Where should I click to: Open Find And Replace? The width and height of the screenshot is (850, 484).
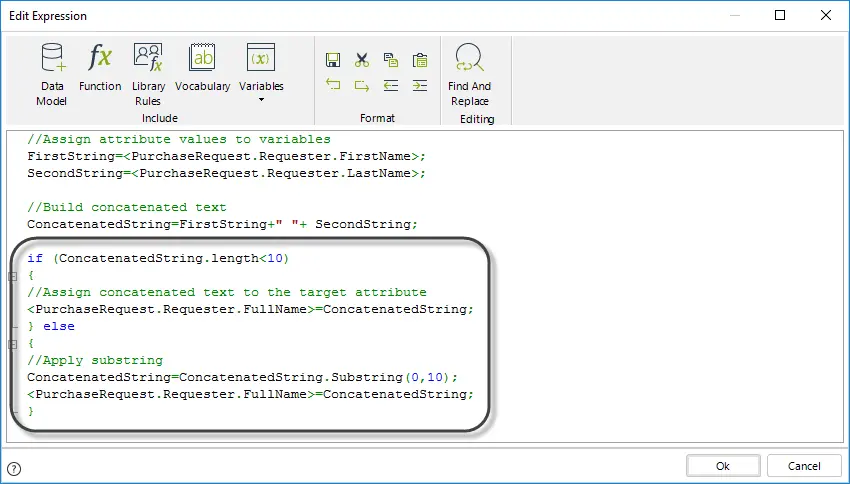[469, 75]
